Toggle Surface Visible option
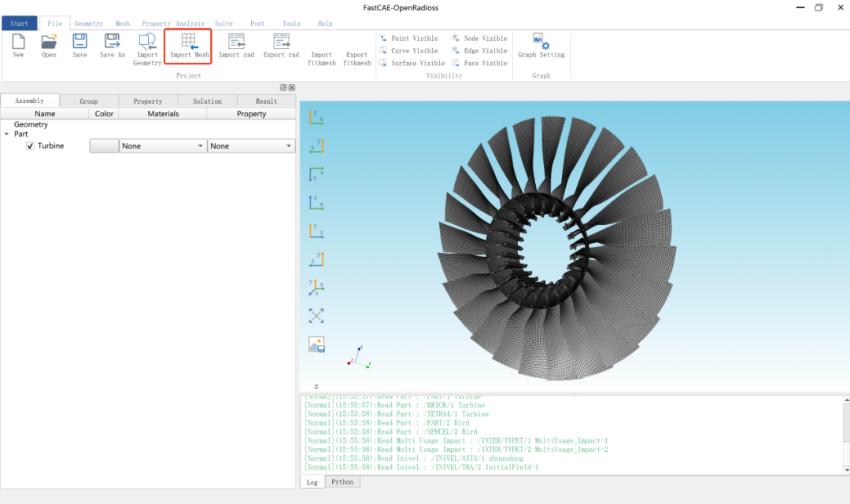 pos(412,63)
